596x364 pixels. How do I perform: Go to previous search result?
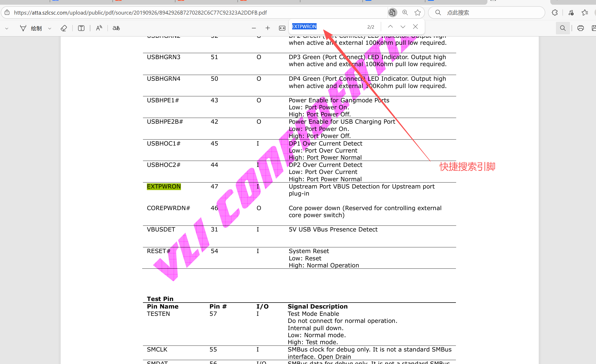(390, 27)
